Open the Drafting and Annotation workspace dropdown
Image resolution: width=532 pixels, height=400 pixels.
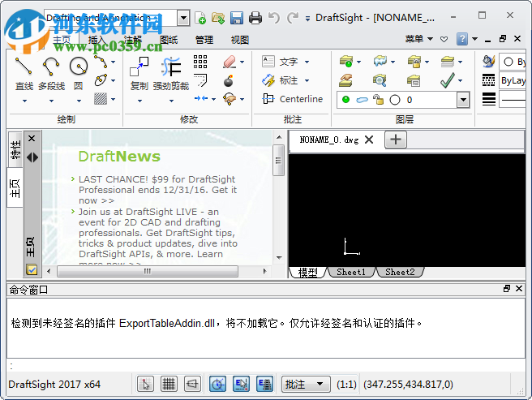(x=183, y=18)
